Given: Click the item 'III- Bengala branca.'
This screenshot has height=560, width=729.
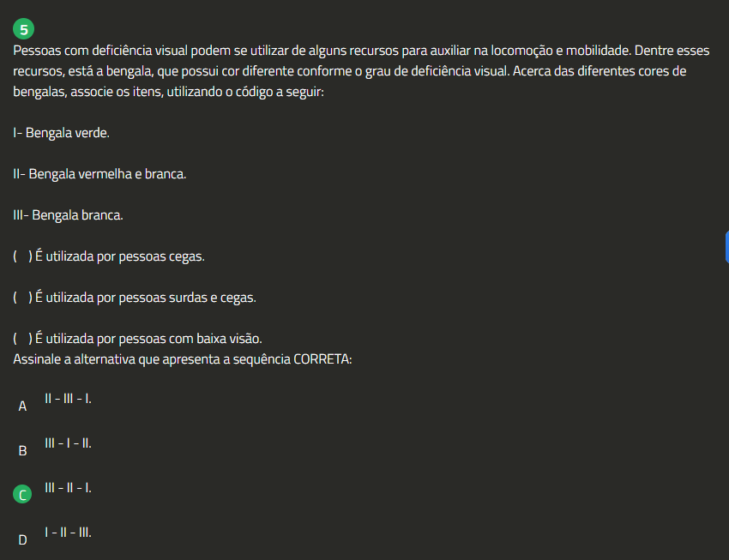Looking at the screenshot, I should pos(68,215).
